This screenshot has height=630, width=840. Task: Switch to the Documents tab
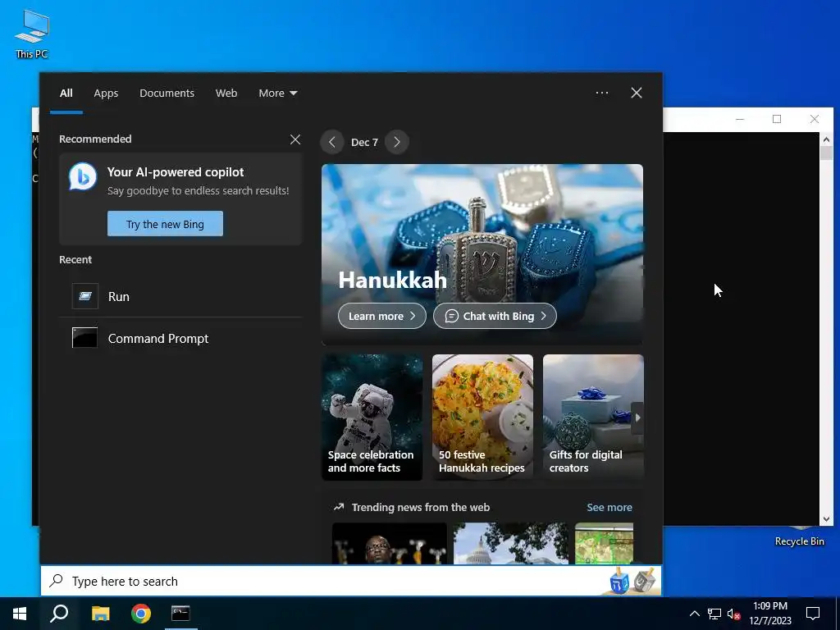(x=167, y=94)
